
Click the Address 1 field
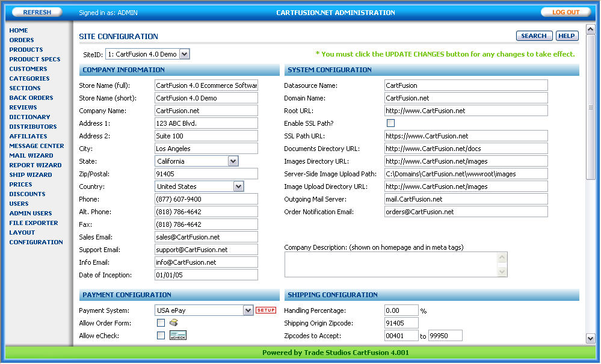click(206, 123)
